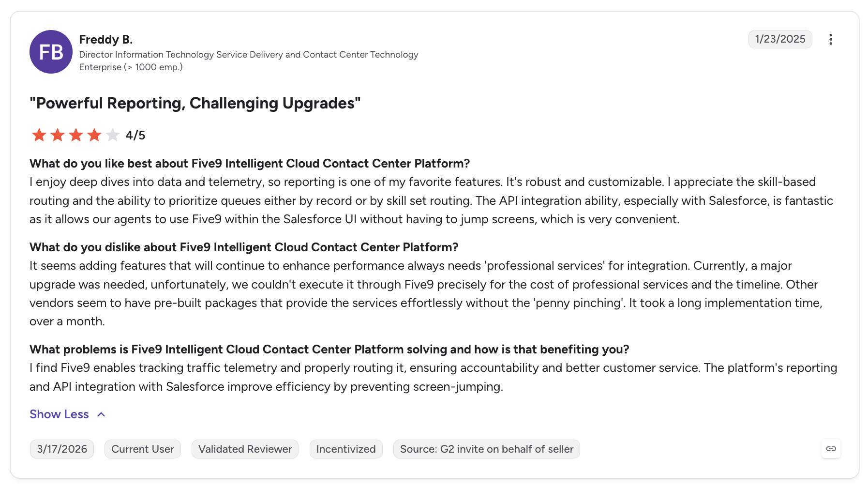Click the review title Powerful Reporting, Challenging Upgrades
The width and height of the screenshot is (868, 488).
pos(195,103)
